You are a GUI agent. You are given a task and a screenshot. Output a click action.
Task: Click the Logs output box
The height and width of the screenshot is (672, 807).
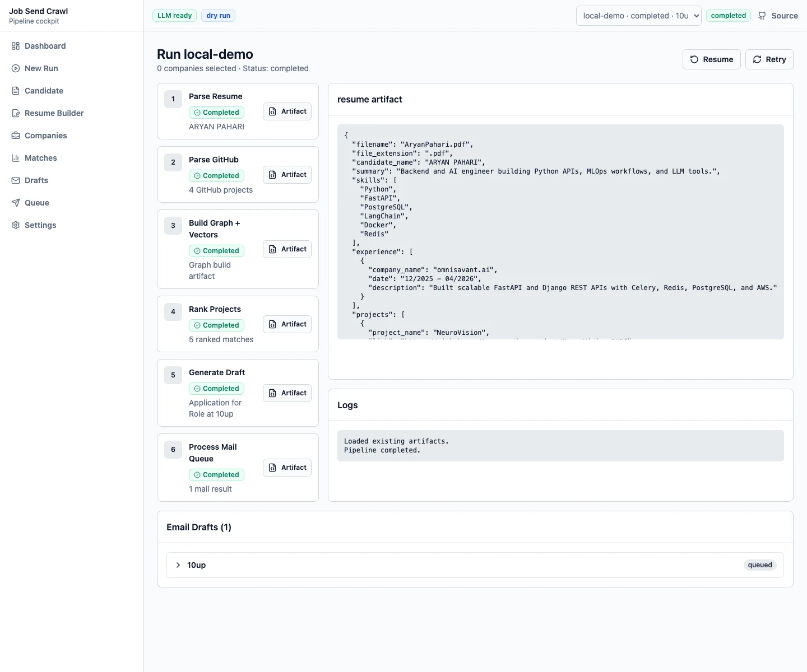click(560, 446)
